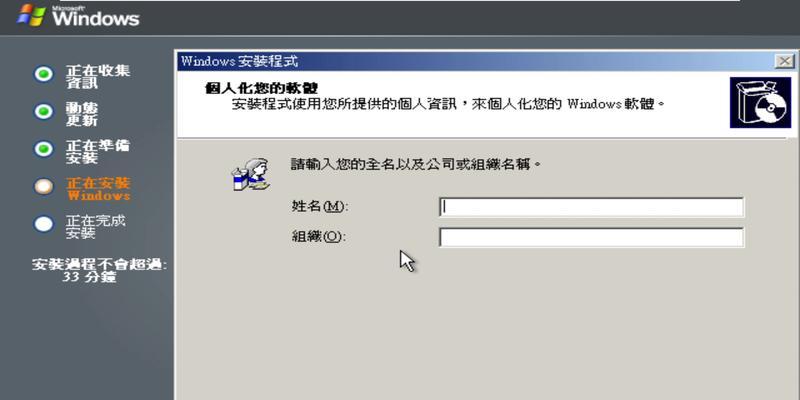Select the 正在完成安裝 step label

(95, 227)
